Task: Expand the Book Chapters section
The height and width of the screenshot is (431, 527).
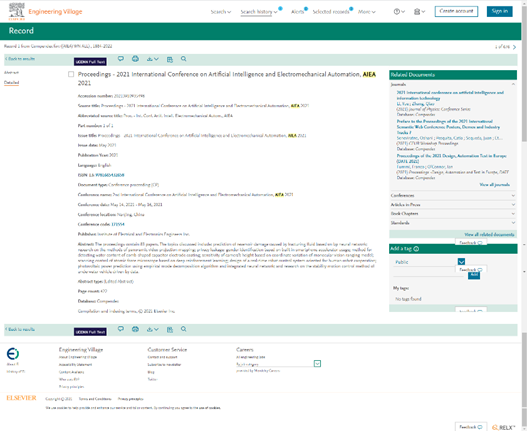Action: pyautogui.click(x=453, y=213)
